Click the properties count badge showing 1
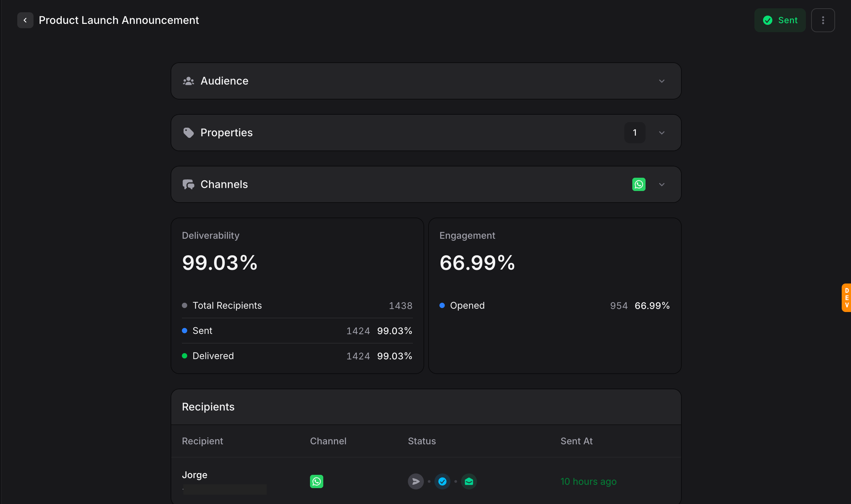This screenshot has width=851, height=504. [634, 132]
